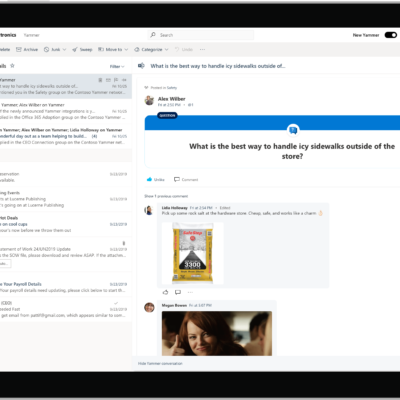Click Show 1 previous comment
This screenshot has width=400, height=400.
pos(166,196)
